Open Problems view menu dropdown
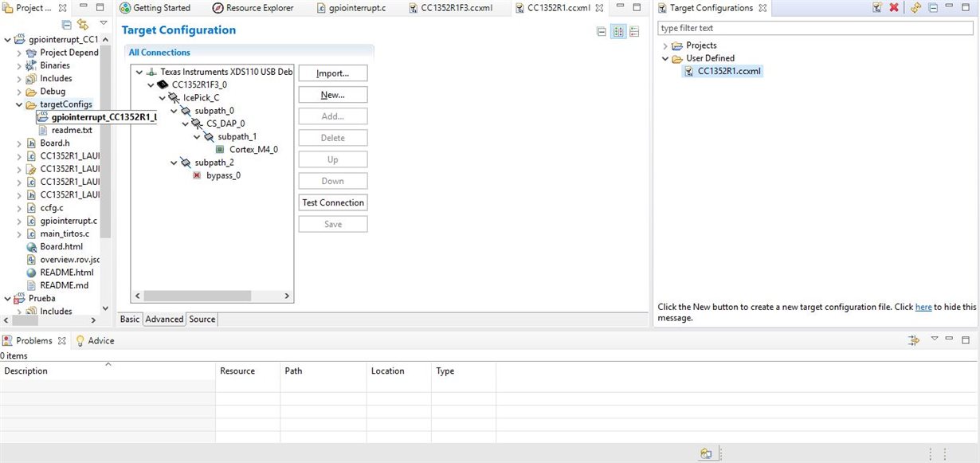This screenshot has height=463, width=980. pyautogui.click(x=935, y=339)
